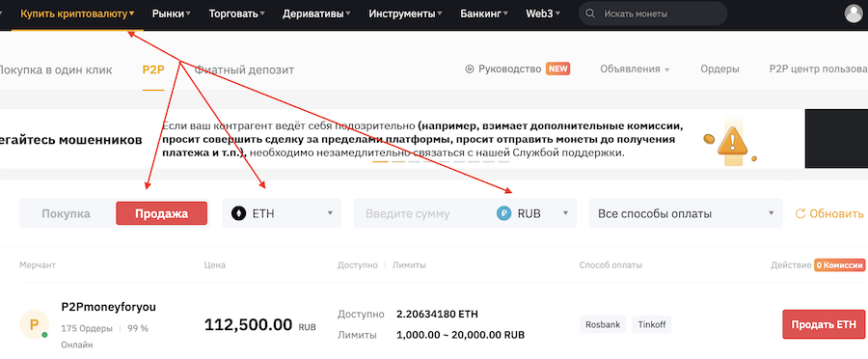The height and width of the screenshot is (359, 868).
Task: Click the Продать ETH button
Action: coord(824,324)
